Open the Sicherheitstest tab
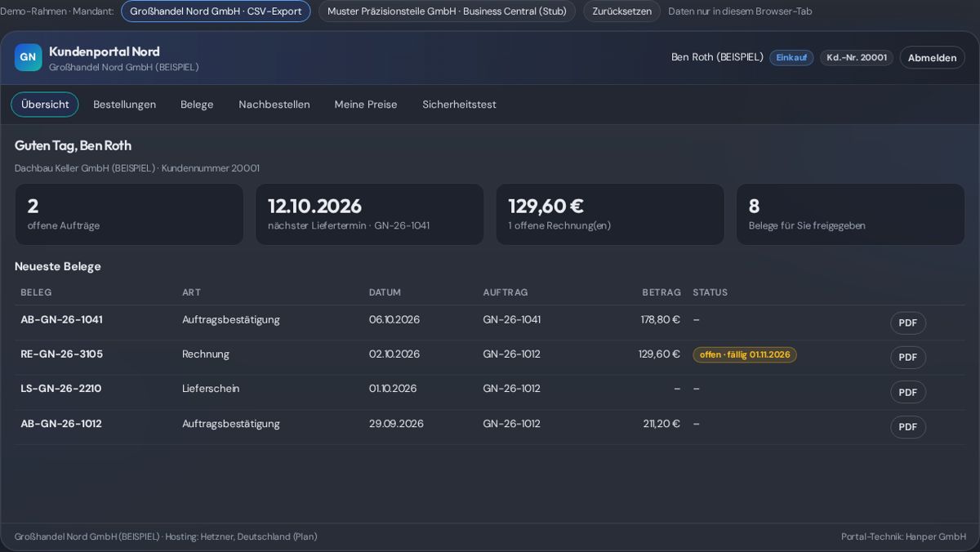 point(459,105)
